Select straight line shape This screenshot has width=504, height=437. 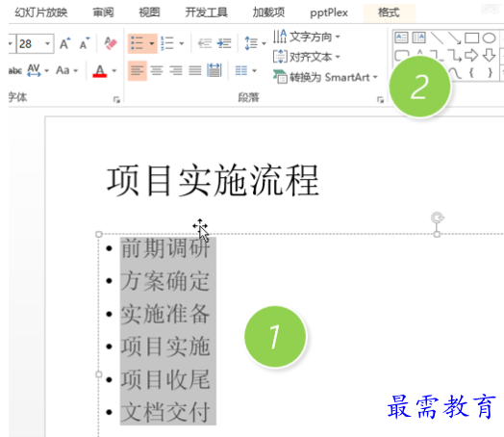[x=437, y=38]
